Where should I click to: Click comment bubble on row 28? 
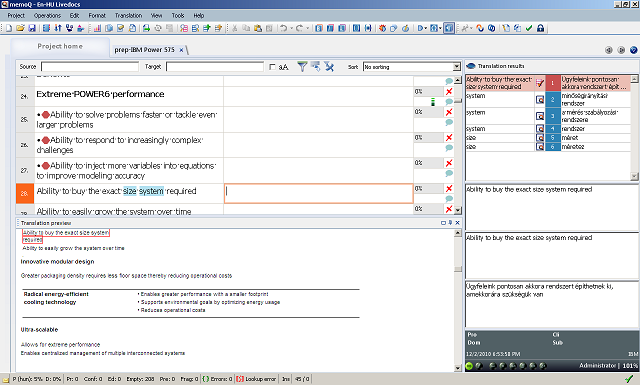[449, 198]
